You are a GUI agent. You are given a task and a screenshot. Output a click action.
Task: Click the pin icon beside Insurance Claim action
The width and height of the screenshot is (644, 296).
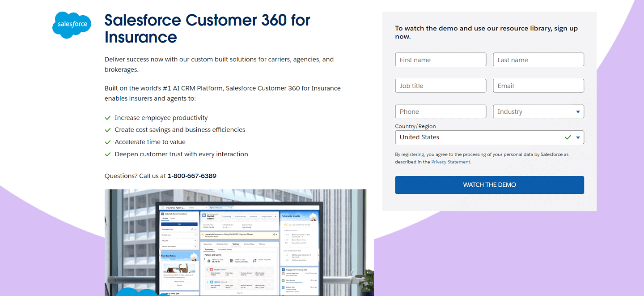[x=192, y=229]
